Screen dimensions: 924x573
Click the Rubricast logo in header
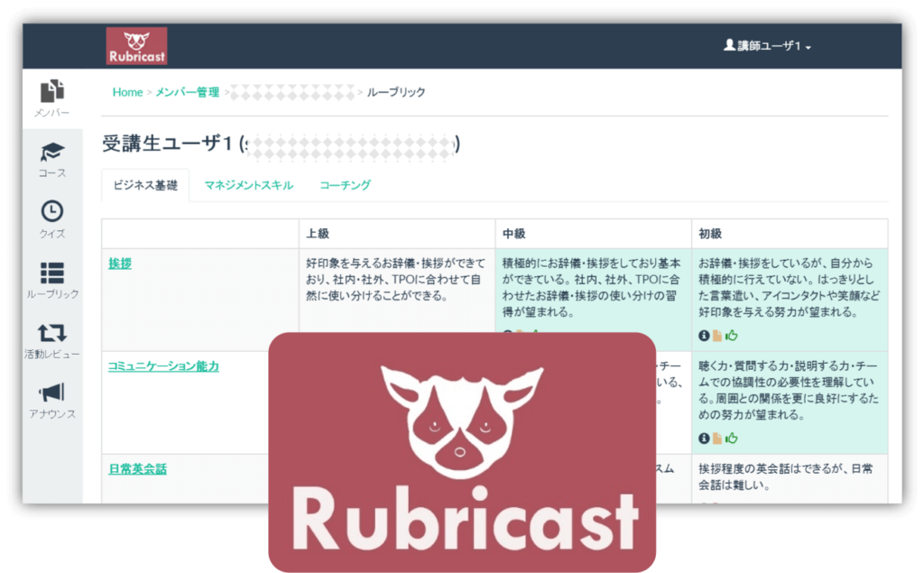coord(137,46)
